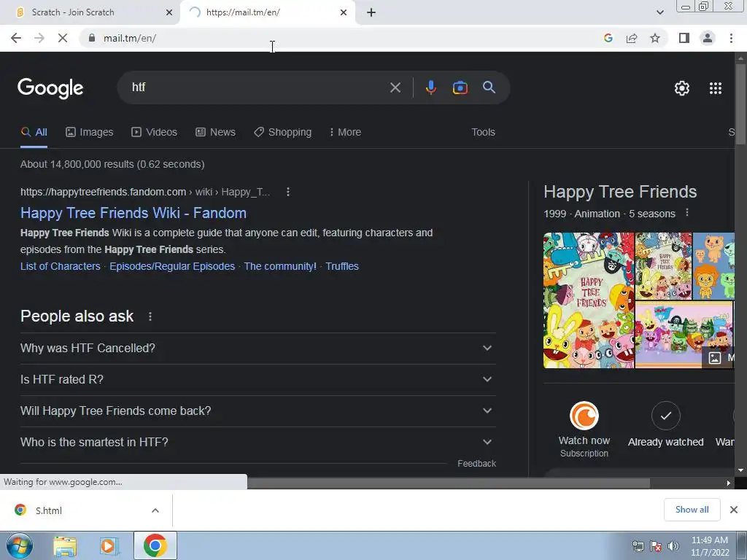Open the large Happy Tree Friends poster image
Screen dimensions: 747x560
589,300
